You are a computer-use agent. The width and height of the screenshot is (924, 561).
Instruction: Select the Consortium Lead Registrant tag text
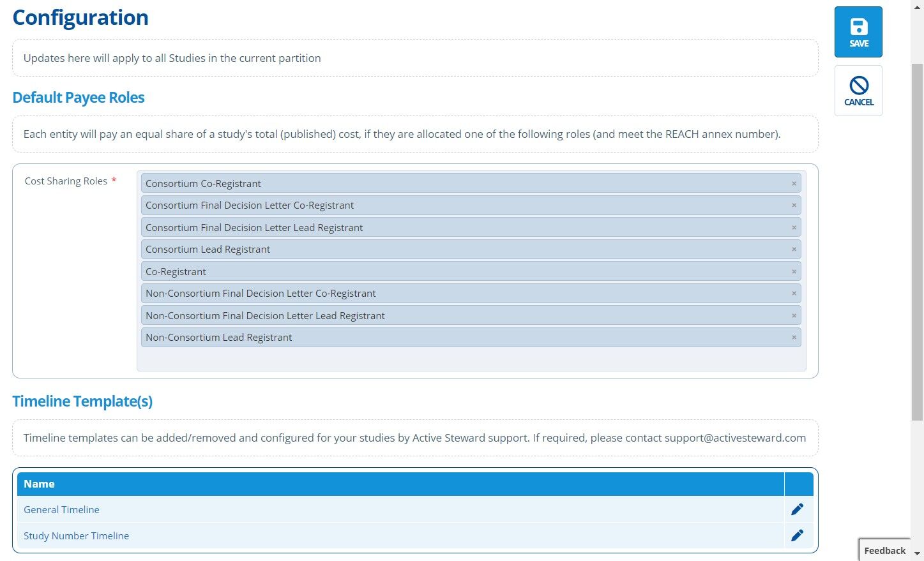tap(208, 250)
